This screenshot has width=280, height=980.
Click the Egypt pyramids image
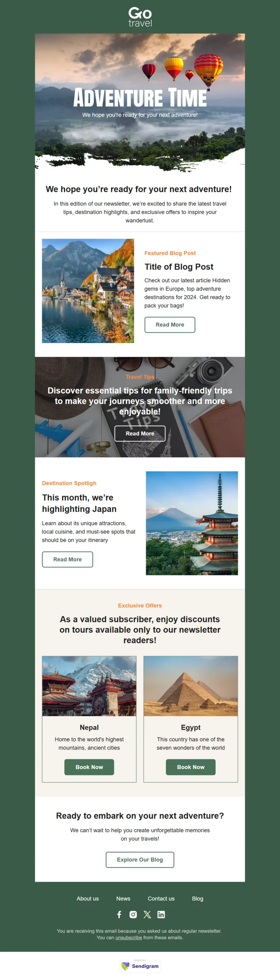pos(191,686)
